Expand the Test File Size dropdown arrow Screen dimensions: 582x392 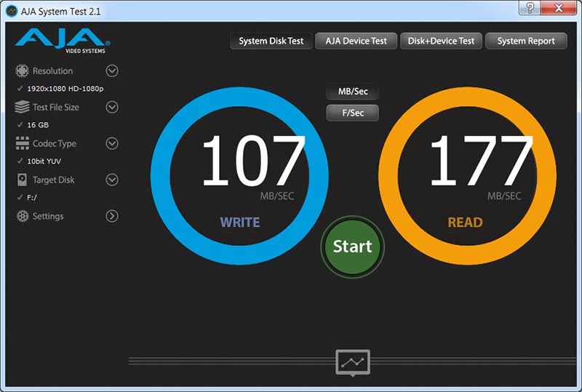[112, 107]
